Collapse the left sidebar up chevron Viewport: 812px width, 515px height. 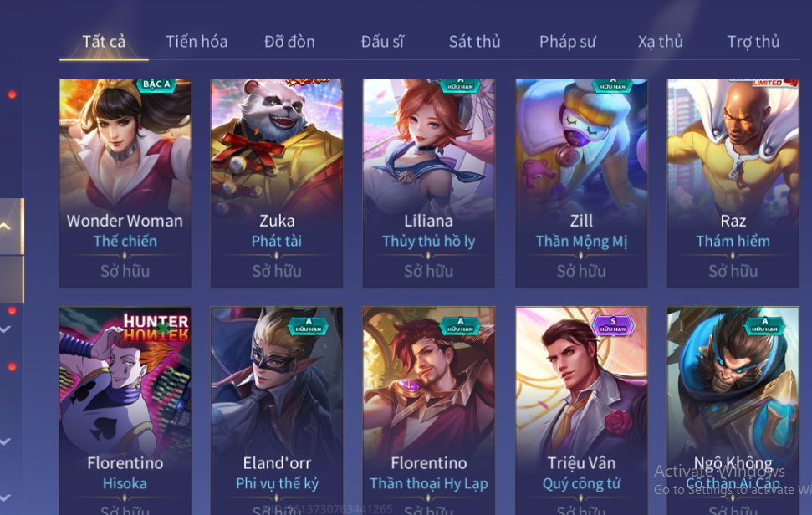pos(6,227)
